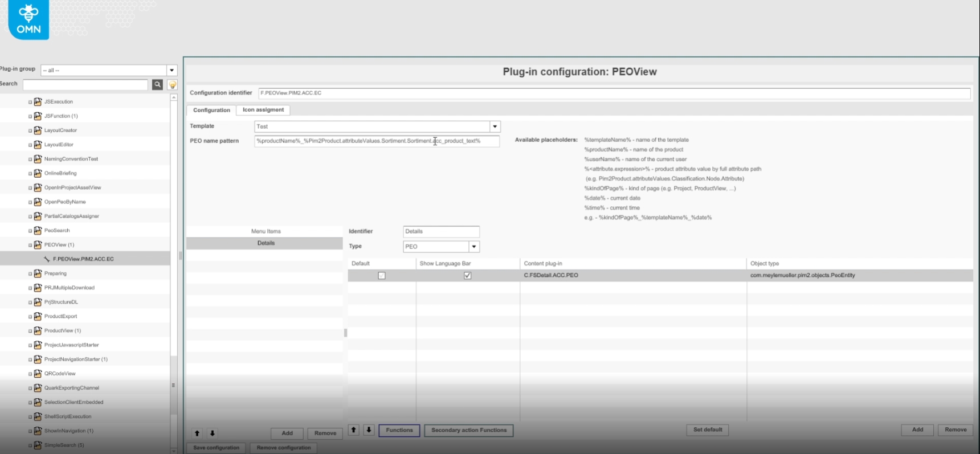Click into the PEO name pattern field

pos(376,141)
